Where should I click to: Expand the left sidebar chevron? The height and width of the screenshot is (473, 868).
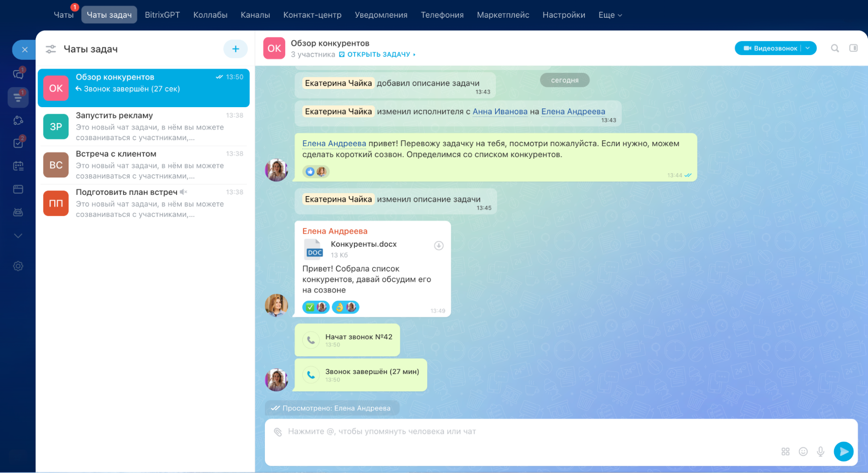[x=18, y=236]
